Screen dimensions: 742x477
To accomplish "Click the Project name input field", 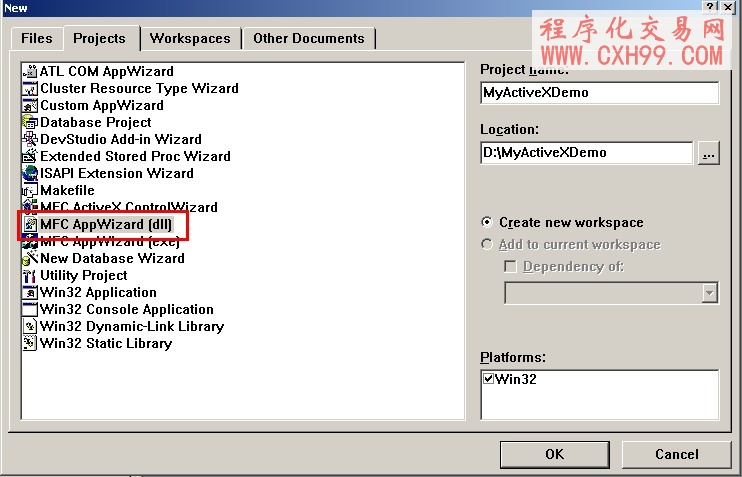I will tap(599, 93).
